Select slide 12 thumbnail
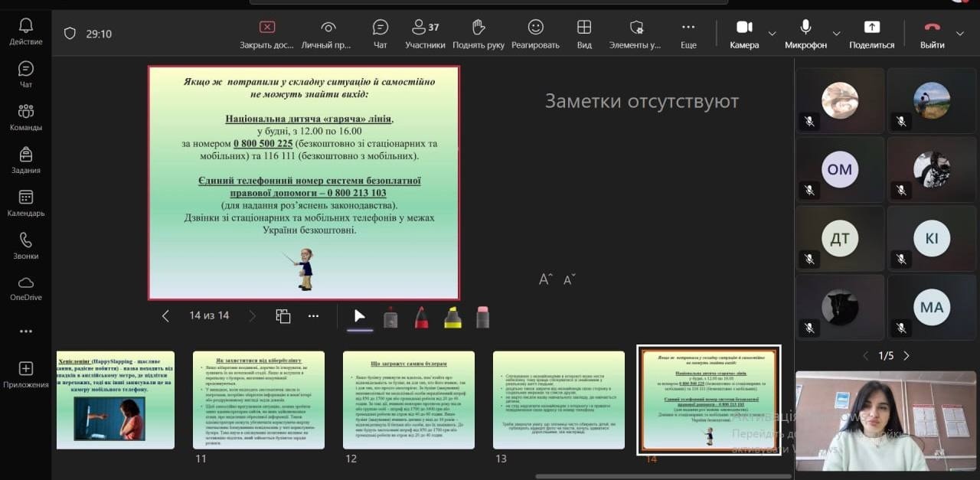 [409, 400]
